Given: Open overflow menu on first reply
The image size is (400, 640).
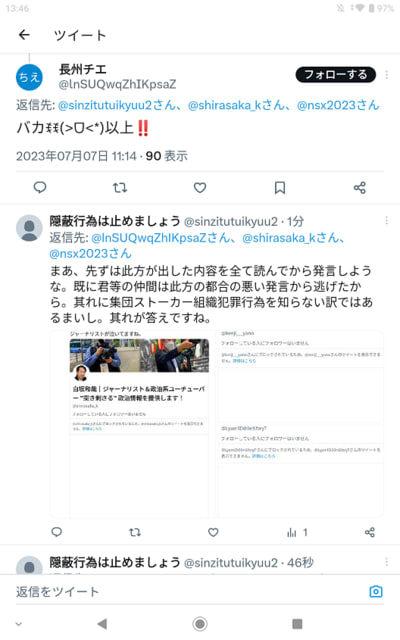Looking at the screenshot, I should click(386, 220).
